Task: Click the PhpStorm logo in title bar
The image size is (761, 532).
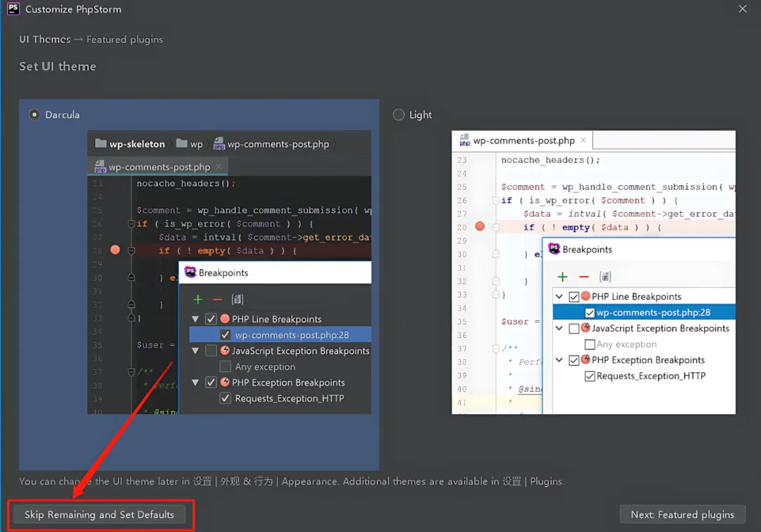Action: [x=13, y=8]
